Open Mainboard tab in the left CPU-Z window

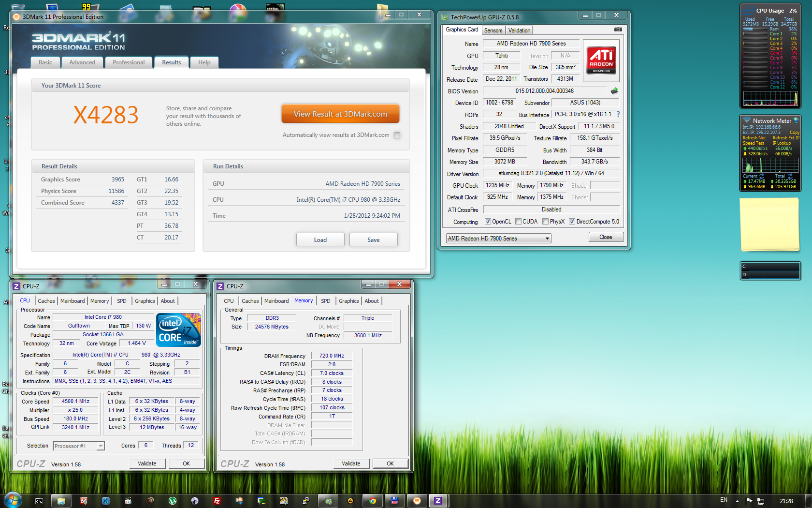click(x=72, y=301)
